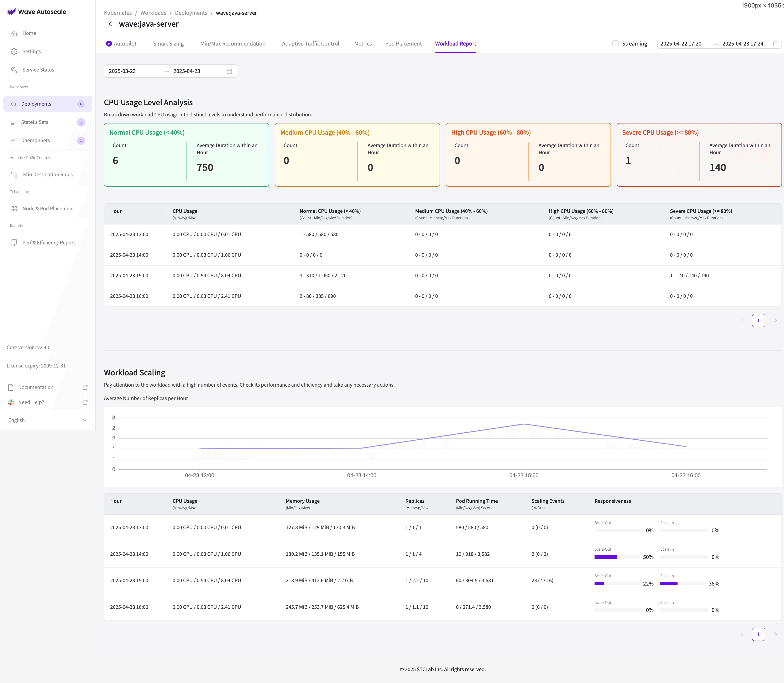Click the High CPU Usage card

528,155
